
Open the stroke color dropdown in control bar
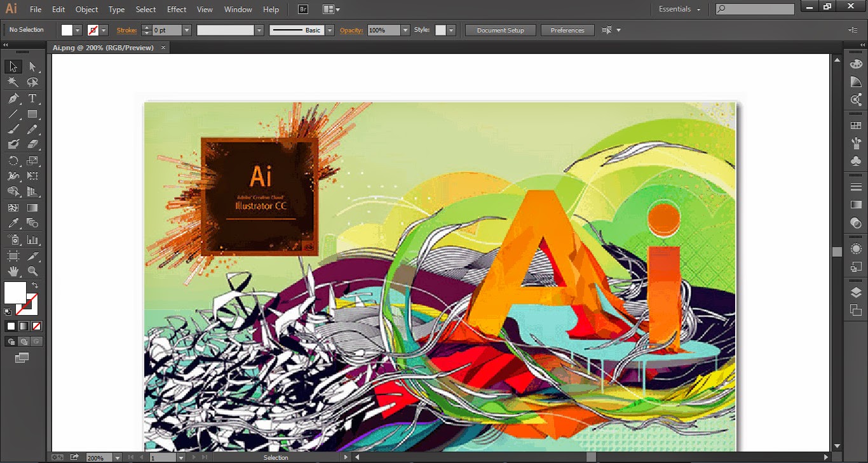pos(104,30)
